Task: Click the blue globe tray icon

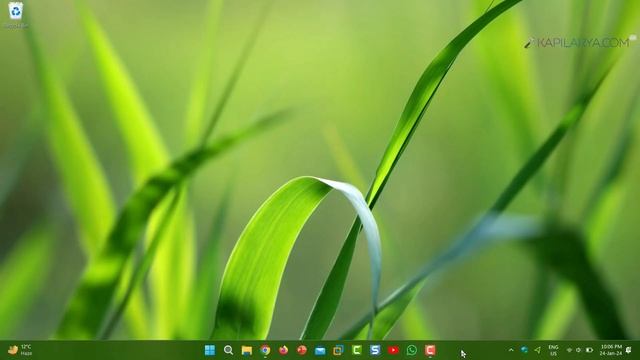Action: tap(524, 350)
